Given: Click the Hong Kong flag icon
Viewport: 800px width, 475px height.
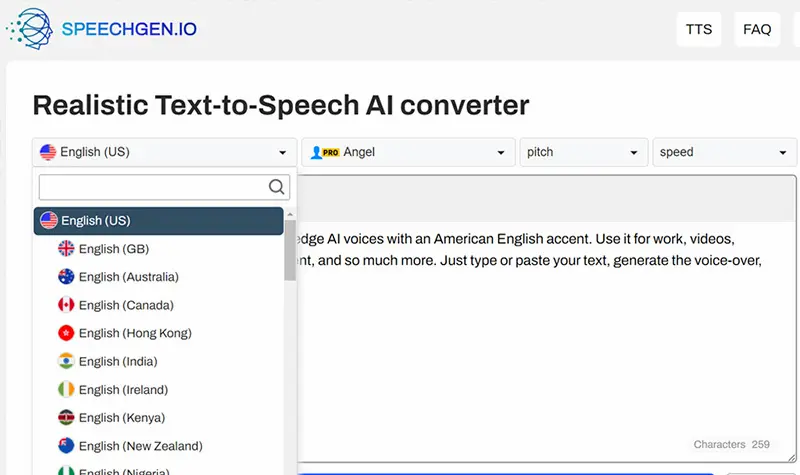Looking at the screenshot, I should click(66, 333).
